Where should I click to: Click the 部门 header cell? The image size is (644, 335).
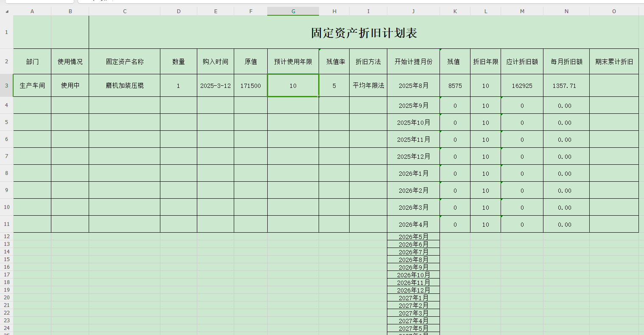tap(32, 62)
